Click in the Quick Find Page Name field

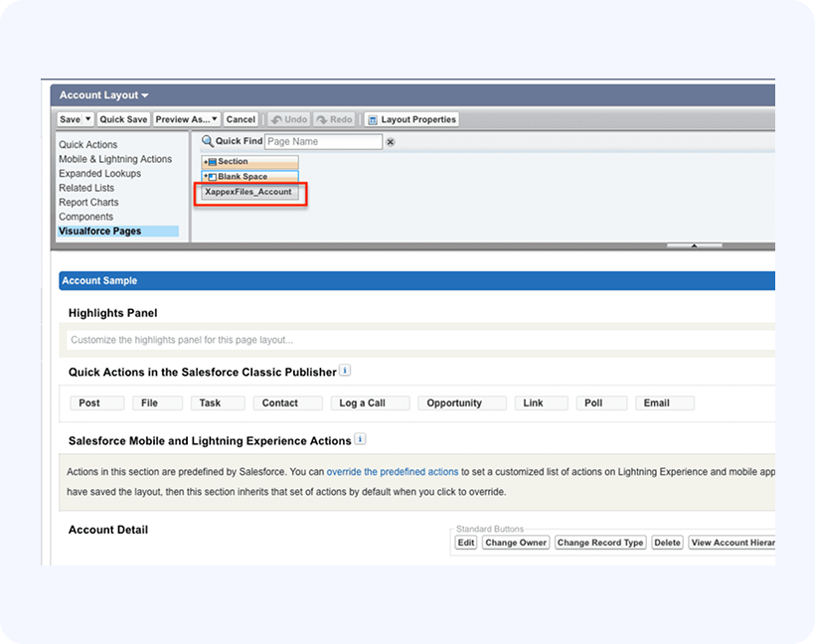(x=323, y=142)
